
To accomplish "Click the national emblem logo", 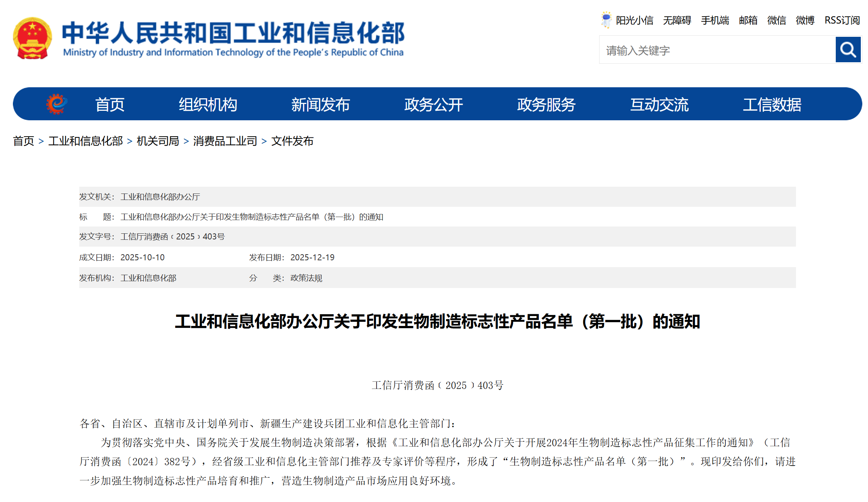I will [32, 38].
